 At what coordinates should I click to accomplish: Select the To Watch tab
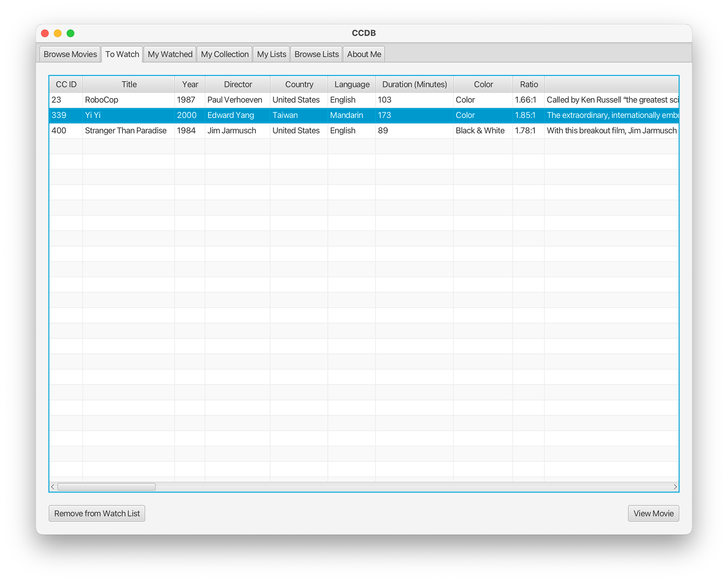(x=122, y=54)
